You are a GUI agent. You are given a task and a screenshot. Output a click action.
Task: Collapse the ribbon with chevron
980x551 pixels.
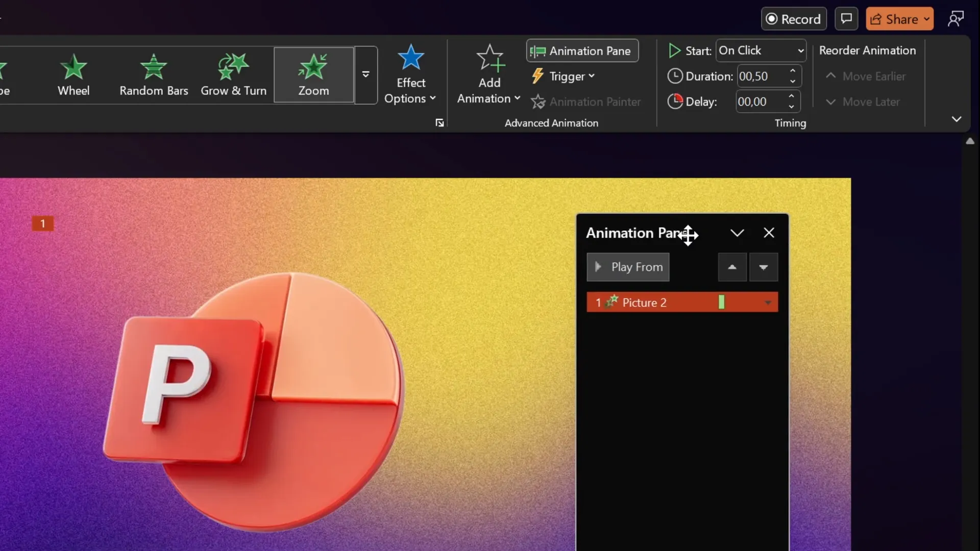(957, 119)
